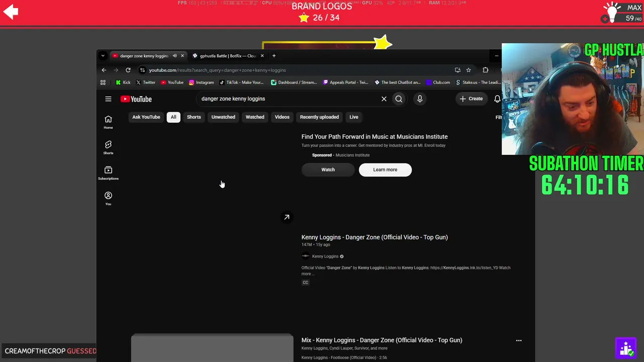This screenshot has height=362, width=644.
Task: Open the Kenny Loggins channel link
Action: tap(325, 256)
